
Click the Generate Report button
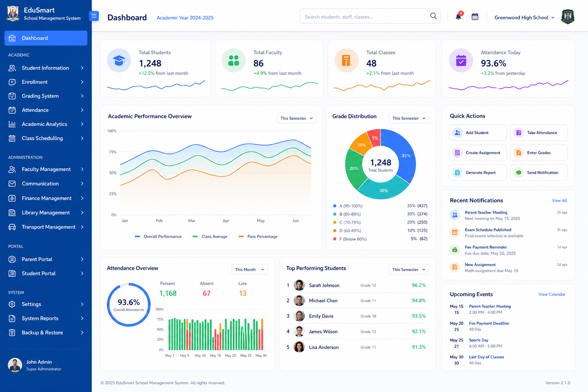pos(478,173)
